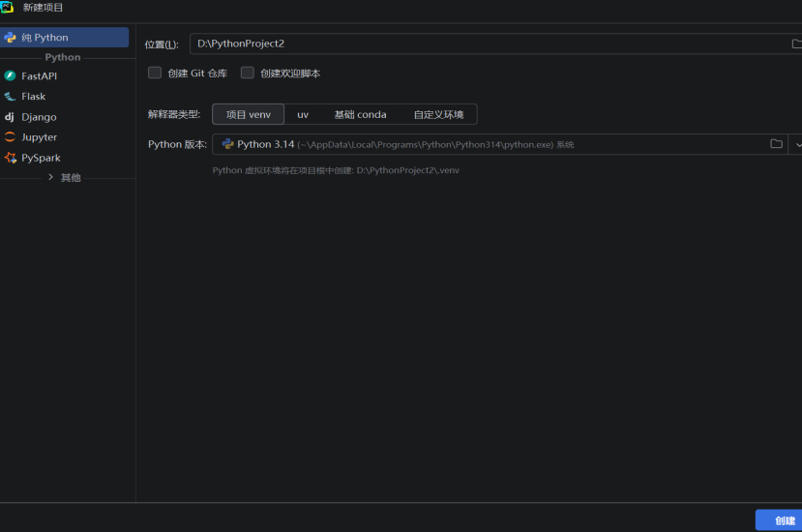Click the FastAPI icon in the sidebar
The width and height of the screenshot is (802, 532).
tap(10, 75)
